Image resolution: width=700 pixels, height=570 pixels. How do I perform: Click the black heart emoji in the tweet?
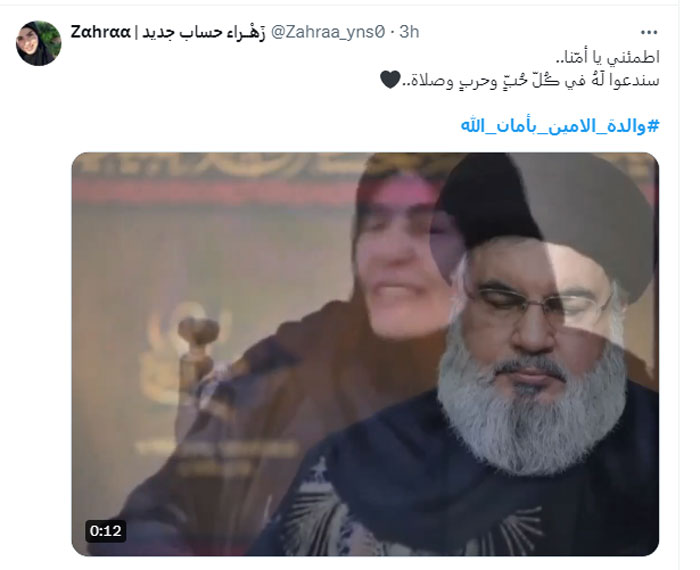[390, 80]
